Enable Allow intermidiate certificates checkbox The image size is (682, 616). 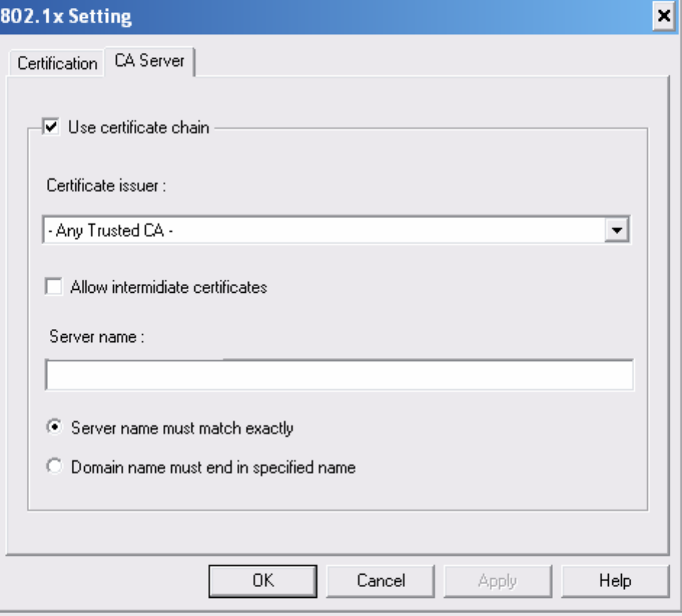click(53, 287)
